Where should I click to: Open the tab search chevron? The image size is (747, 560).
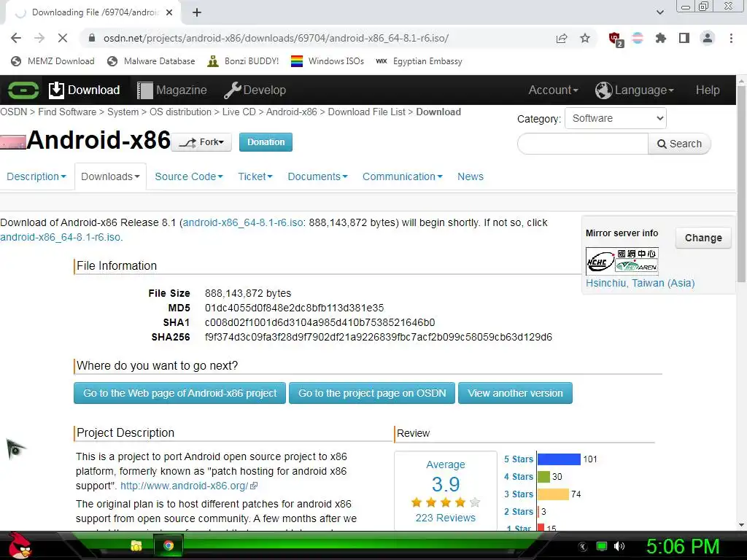pyautogui.click(x=659, y=12)
